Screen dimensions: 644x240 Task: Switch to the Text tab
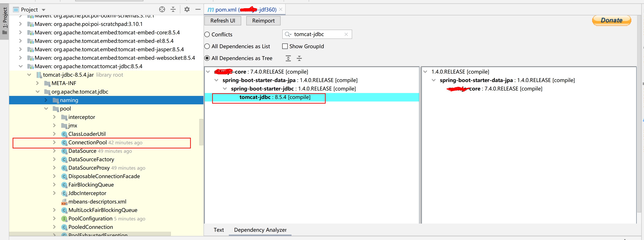click(x=219, y=230)
